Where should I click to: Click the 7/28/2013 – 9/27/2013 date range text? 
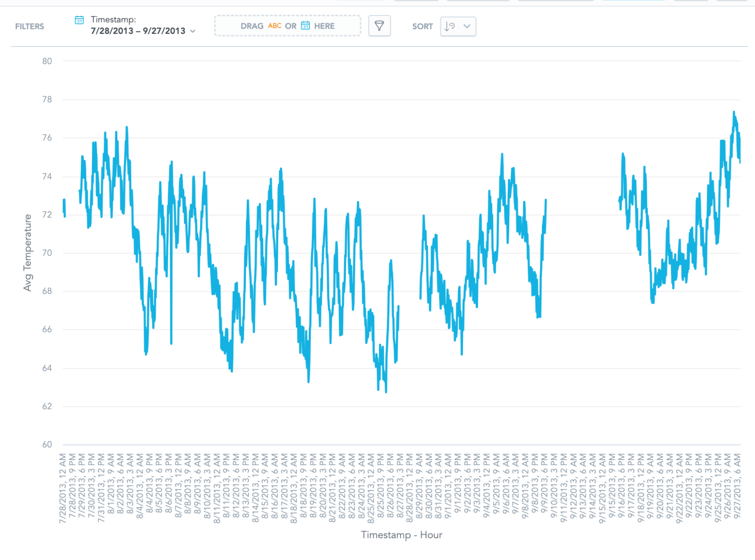coord(137,31)
